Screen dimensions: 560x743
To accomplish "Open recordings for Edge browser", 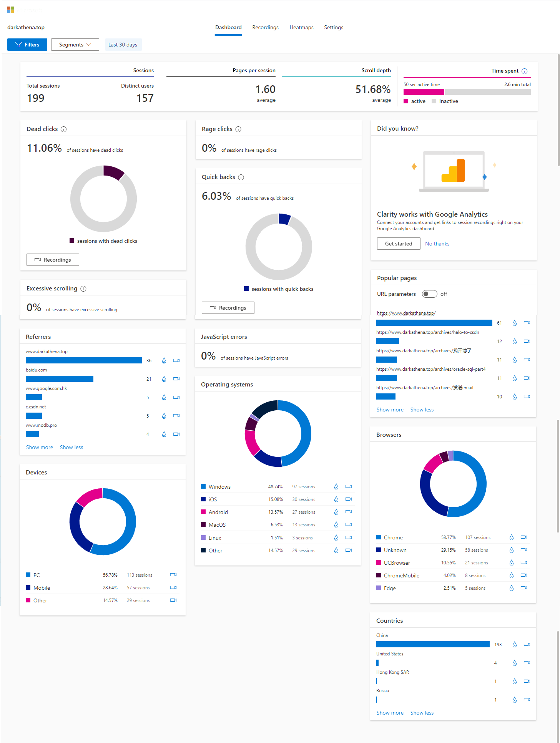I will [524, 588].
